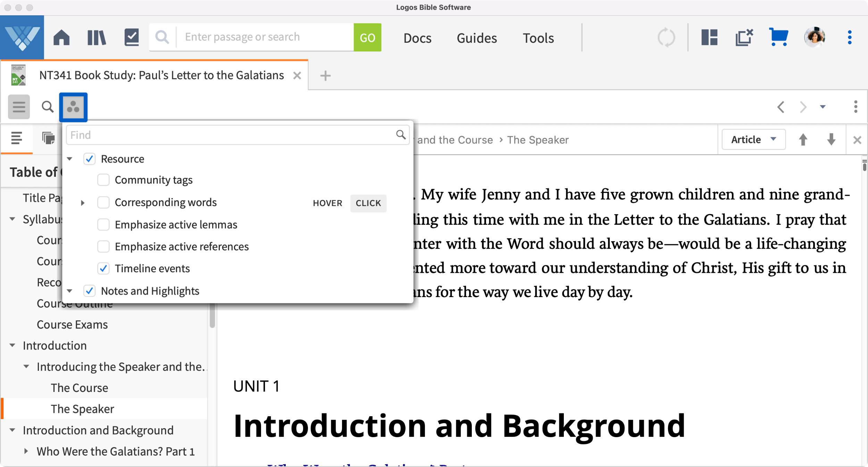Click the visual filters three-dots icon
Viewport: 868px width, 467px height.
pyautogui.click(x=73, y=107)
